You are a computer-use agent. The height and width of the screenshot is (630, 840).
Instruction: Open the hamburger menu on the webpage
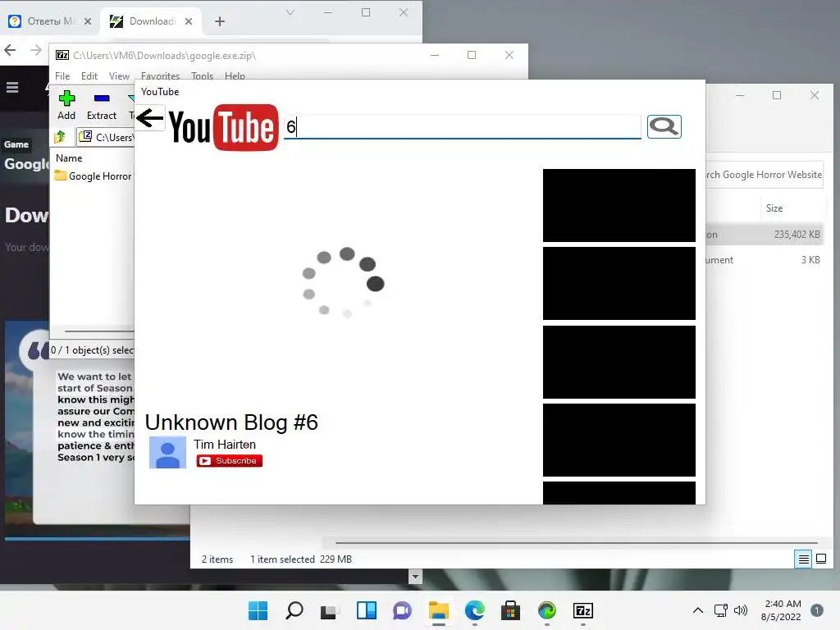pyautogui.click(x=12, y=87)
